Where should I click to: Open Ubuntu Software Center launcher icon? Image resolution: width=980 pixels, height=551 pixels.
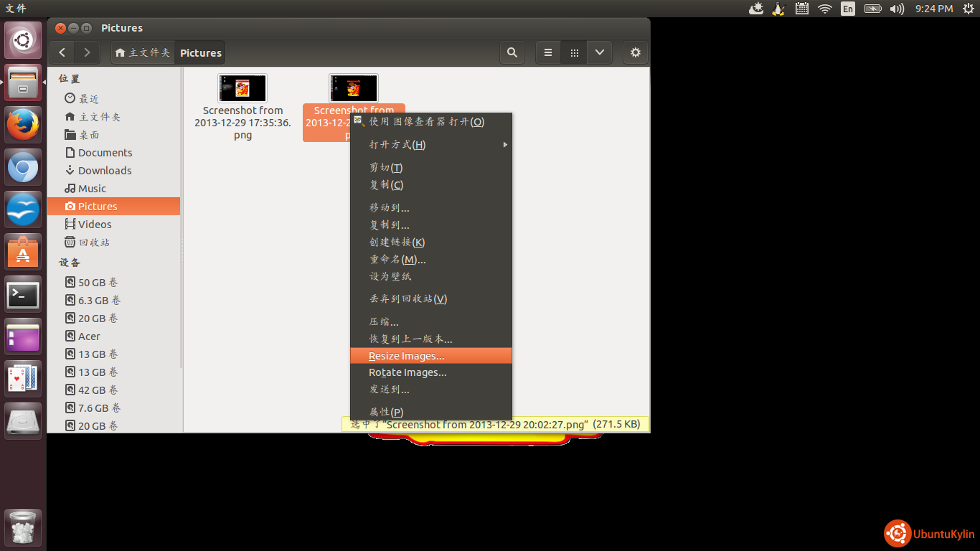23,253
